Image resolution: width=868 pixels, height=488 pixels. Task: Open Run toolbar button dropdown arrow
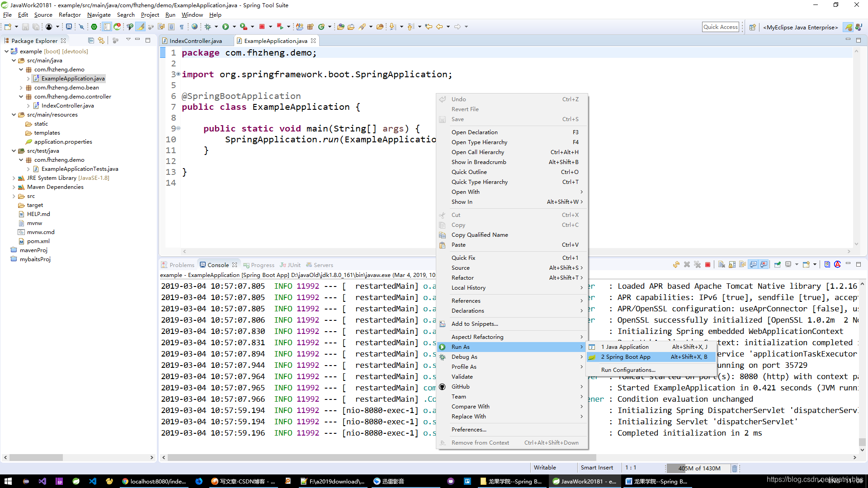coord(234,27)
